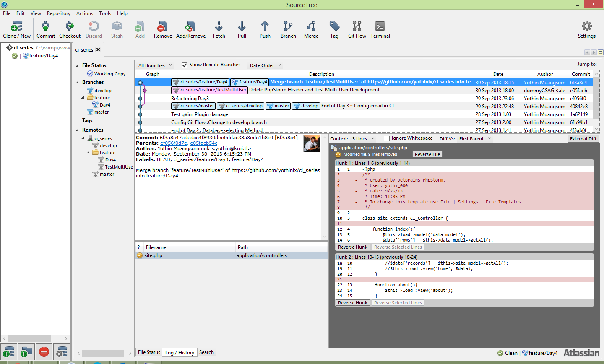Click the committer avatar thumbnail
Image resolution: width=604 pixels, height=364 pixels.
point(312,143)
